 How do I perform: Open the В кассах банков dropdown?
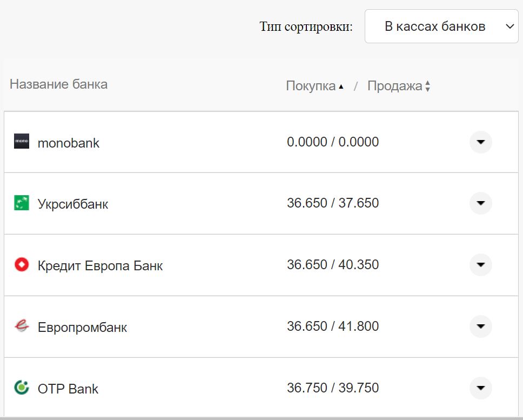441,26
